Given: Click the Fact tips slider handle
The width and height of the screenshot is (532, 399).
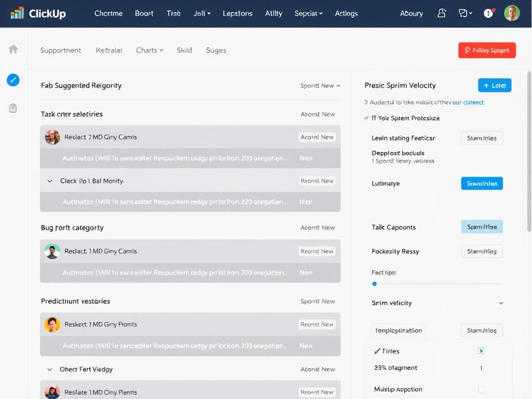Looking at the screenshot, I should click(x=375, y=284).
